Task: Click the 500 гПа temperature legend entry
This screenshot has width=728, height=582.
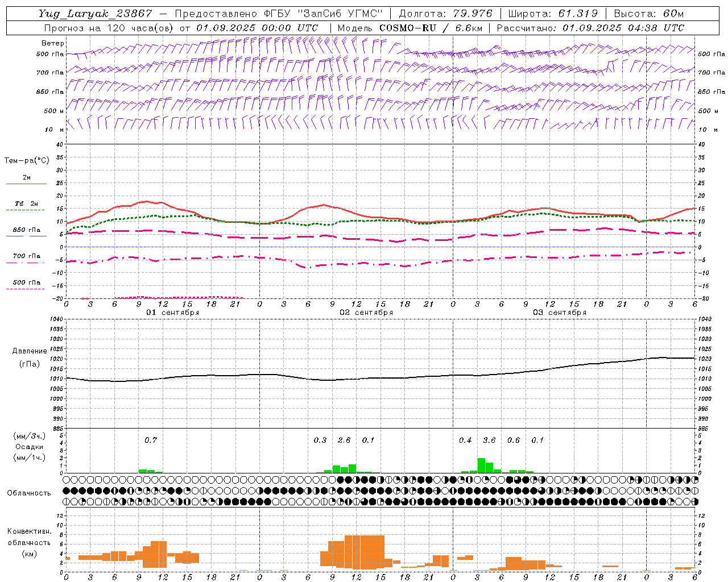Action: tap(27, 282)
